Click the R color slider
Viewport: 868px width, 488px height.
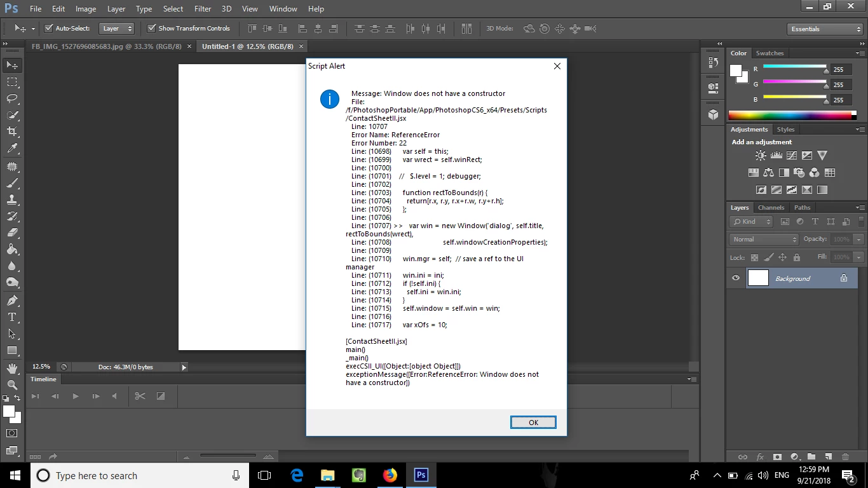point(794,68)
